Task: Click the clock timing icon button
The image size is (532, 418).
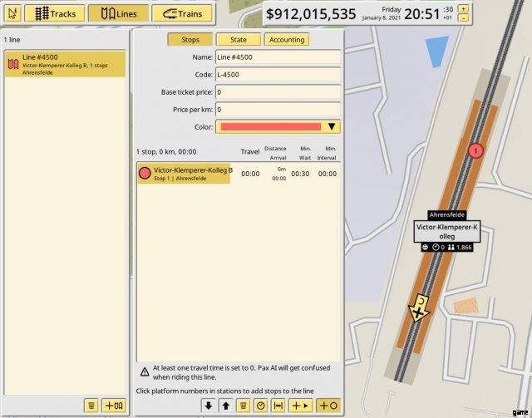Action: 261,406
